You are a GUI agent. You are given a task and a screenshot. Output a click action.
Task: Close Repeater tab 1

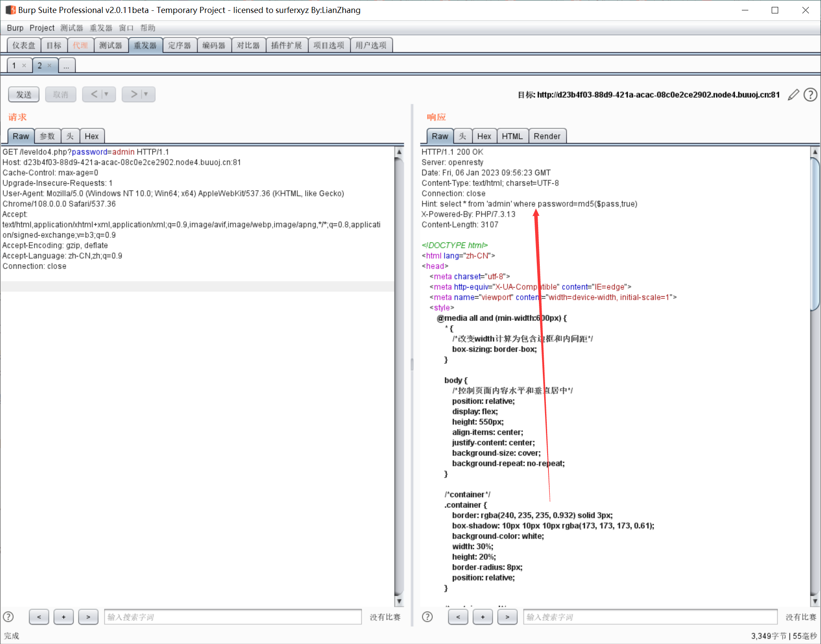24,65
